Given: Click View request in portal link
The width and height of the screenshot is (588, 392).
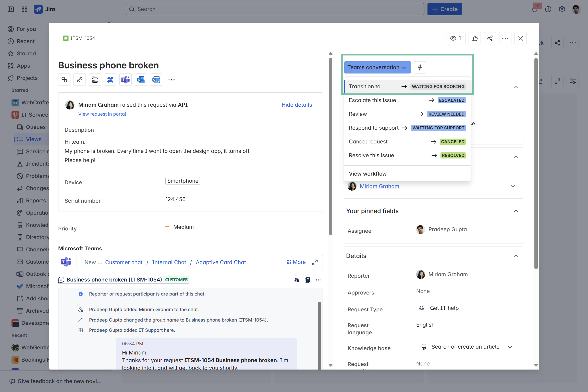Looking at the screenshot, I should tap(102, 114).
